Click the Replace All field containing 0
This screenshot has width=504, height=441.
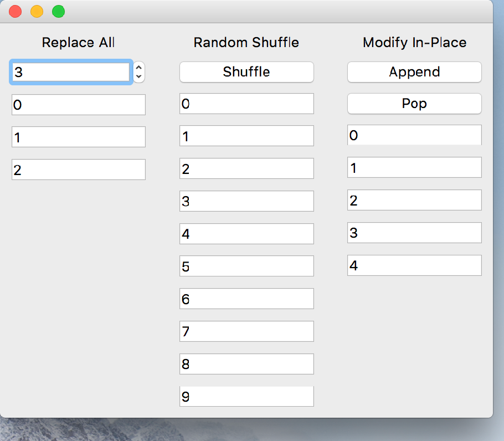pyautogui.click(x=79, y=105)
